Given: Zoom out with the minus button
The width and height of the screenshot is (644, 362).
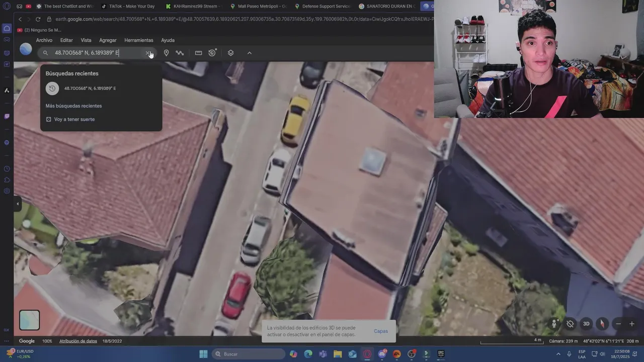Looking at the screenshot, I should (618, 324).
